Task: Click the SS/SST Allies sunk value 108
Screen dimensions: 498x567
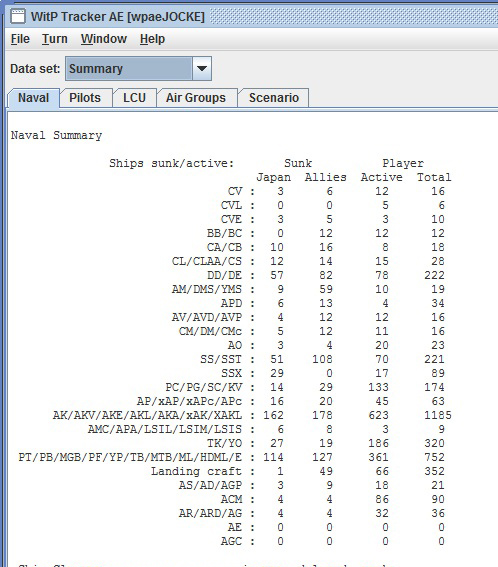Action: (x=322, y=359)
